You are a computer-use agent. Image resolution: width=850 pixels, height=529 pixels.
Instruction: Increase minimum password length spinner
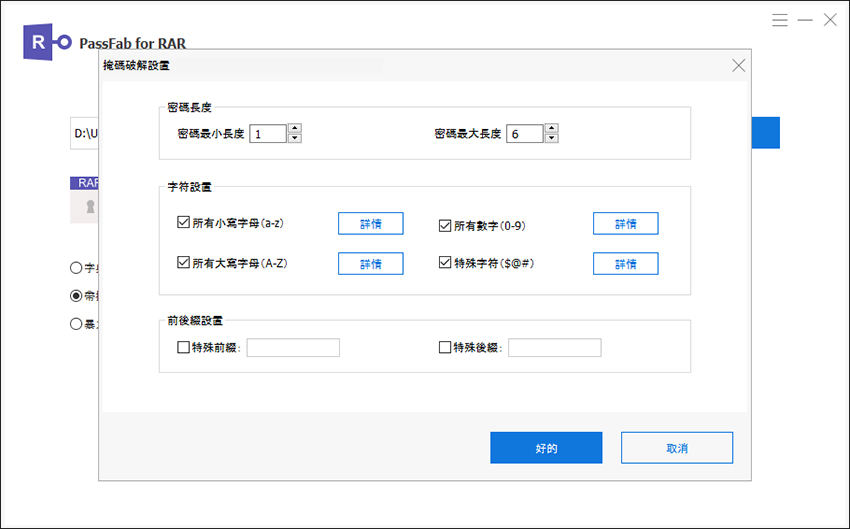pos(294,128)
